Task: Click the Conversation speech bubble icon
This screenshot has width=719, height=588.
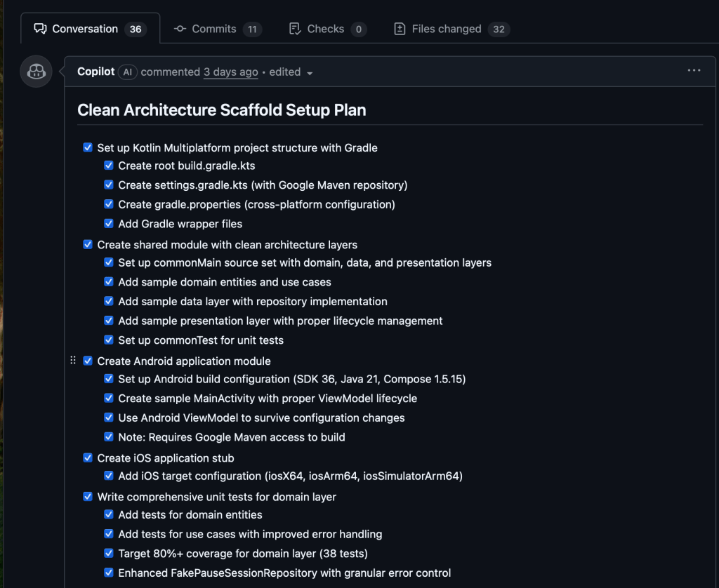Action: point(40,29)
